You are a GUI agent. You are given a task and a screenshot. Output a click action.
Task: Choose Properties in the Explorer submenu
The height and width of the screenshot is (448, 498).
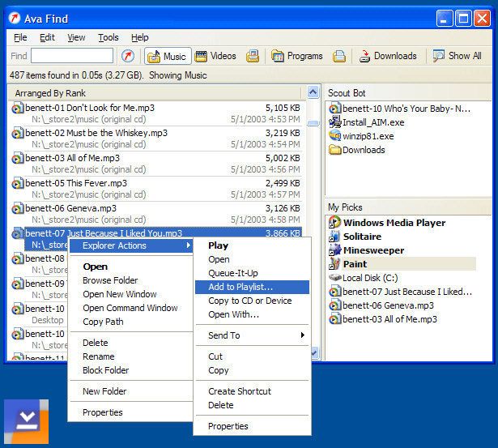252,426
